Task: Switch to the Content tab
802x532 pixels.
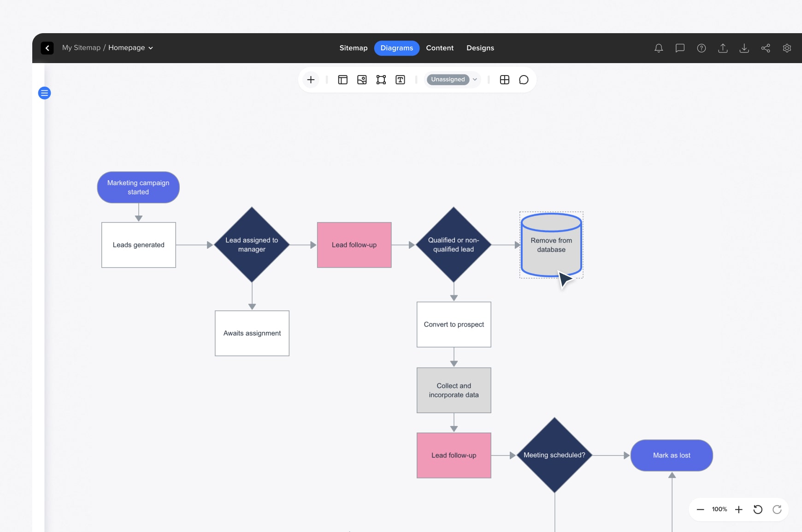Action: (x=439, y=48)
